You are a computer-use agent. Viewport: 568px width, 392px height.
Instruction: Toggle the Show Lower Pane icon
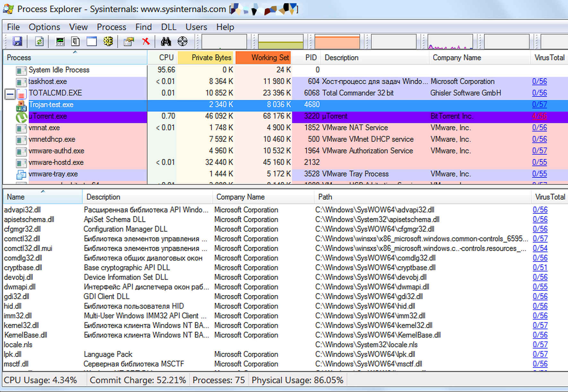click(92, 41)
